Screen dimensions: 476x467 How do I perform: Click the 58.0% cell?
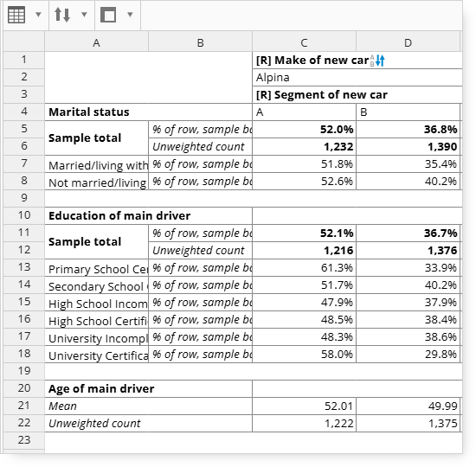point(304,354)
